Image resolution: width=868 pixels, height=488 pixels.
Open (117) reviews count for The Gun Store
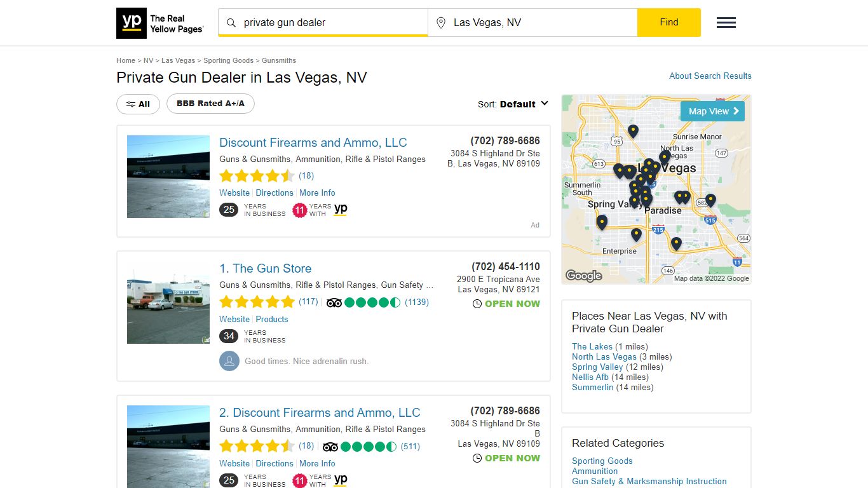click(309, 302)
